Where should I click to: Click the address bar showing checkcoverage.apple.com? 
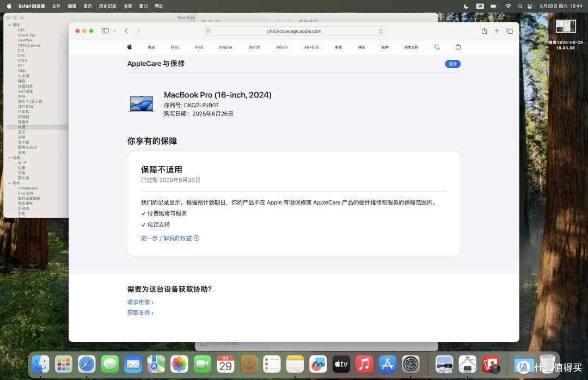tap(294, 31)
